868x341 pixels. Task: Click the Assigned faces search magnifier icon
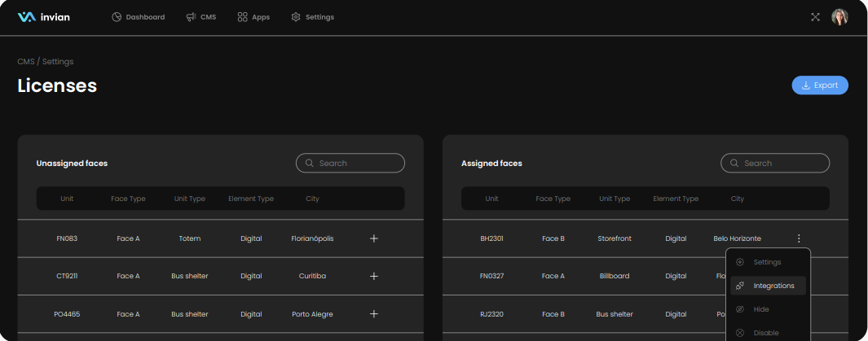(x=734, y=163)
